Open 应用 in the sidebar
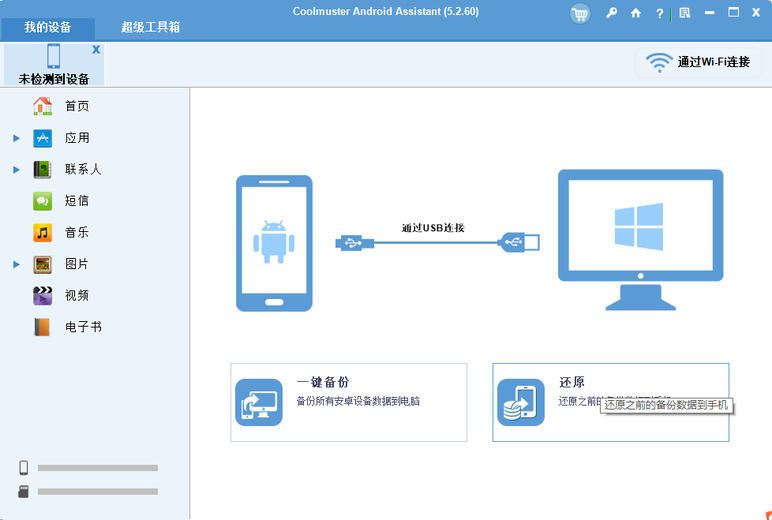This screenshot has width=772, height=520. click(x=77, y=138)
